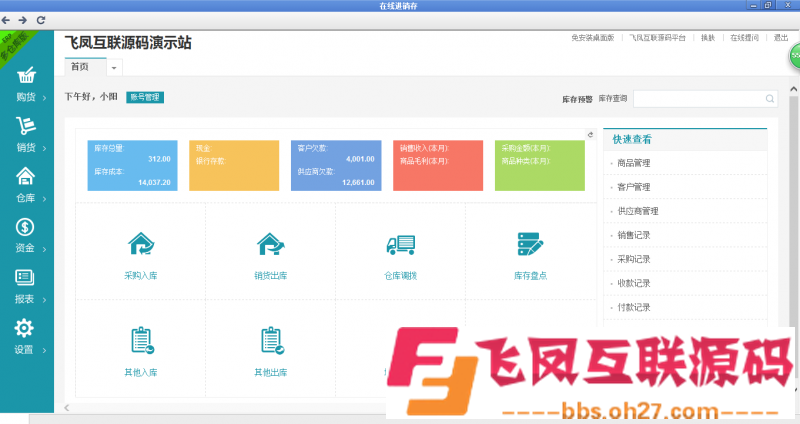Click the 换肤 change skin link
This screenshot has height=424, width=800.
(x=708, y=38)
